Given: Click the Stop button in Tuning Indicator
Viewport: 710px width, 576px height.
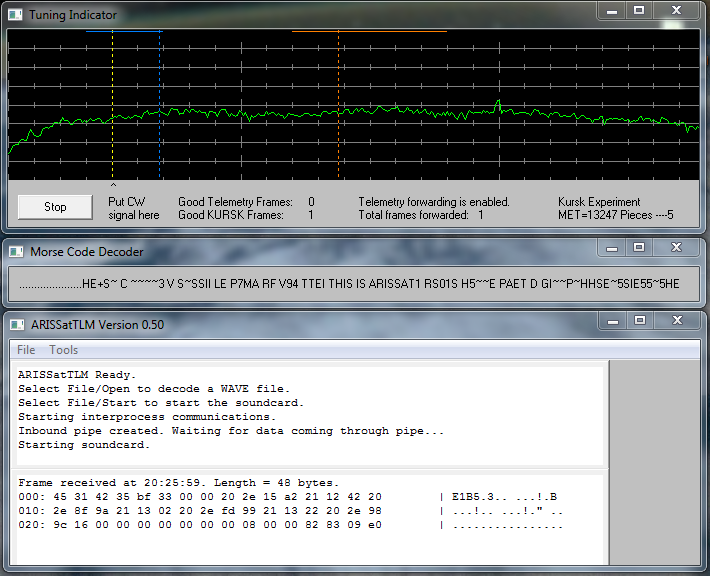Looking at the screenshot, I should point(55,207).
